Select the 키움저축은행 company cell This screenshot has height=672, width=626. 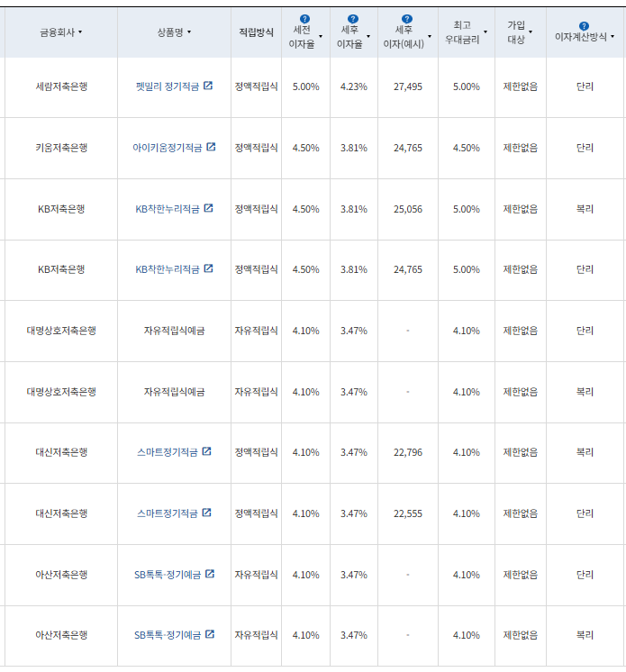61,148
